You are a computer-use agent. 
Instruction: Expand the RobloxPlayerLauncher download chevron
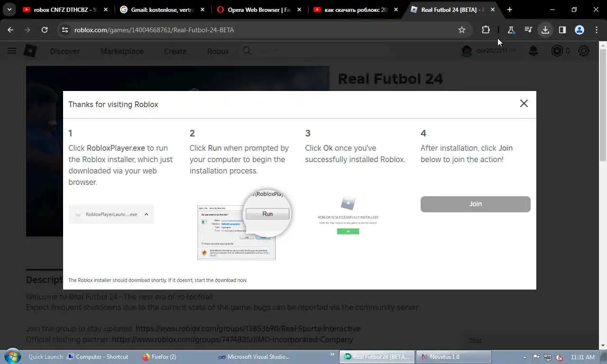146,214
